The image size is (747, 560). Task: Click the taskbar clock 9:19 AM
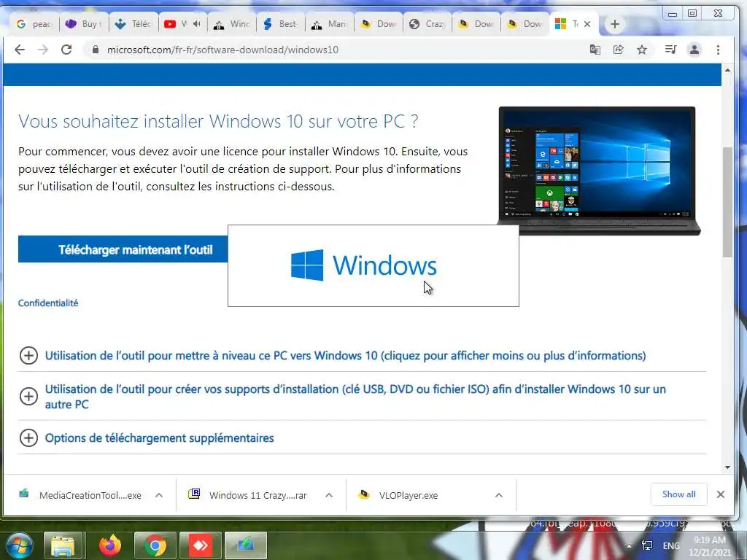(x=710, y=546)
